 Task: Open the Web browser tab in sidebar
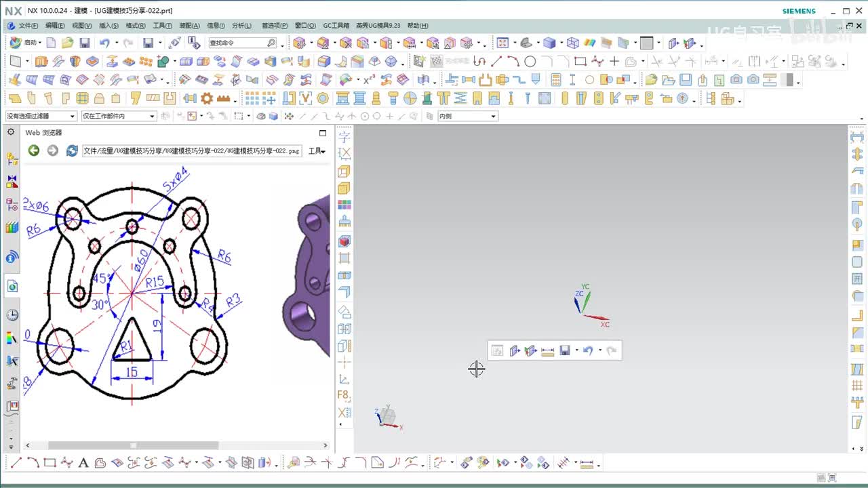(x=12, y=286)
